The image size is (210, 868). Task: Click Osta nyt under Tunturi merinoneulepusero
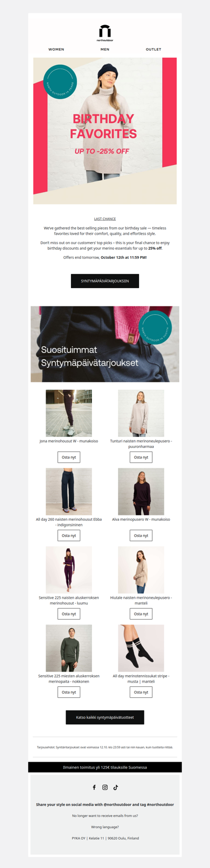141,457
